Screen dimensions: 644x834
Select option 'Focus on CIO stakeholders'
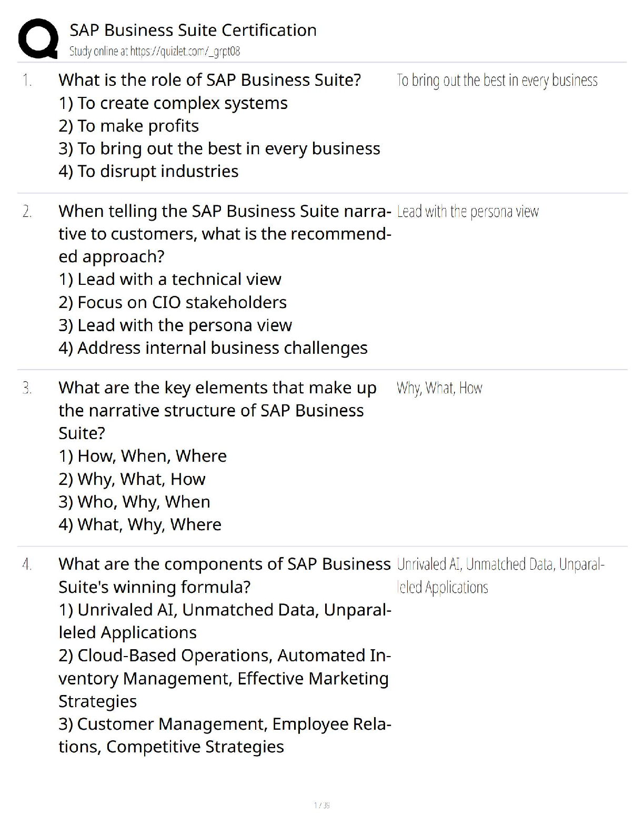tap(173, 302)
